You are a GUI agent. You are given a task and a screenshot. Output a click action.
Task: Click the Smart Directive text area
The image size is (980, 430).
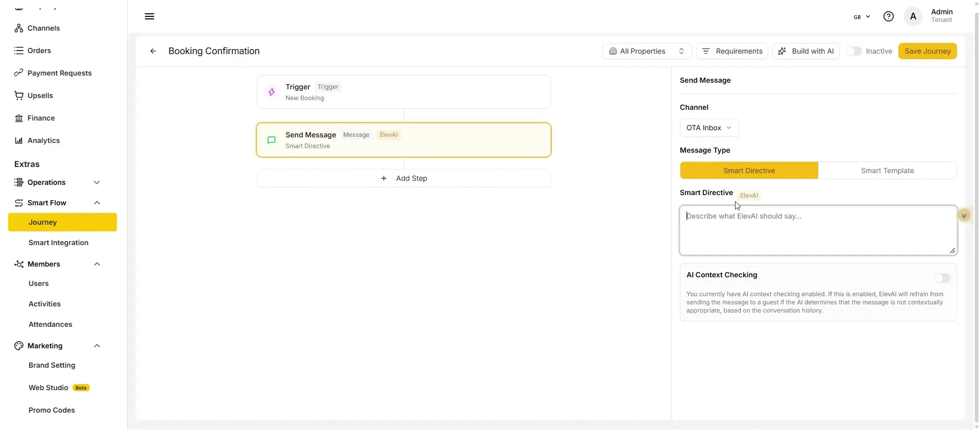click(818, 230)
